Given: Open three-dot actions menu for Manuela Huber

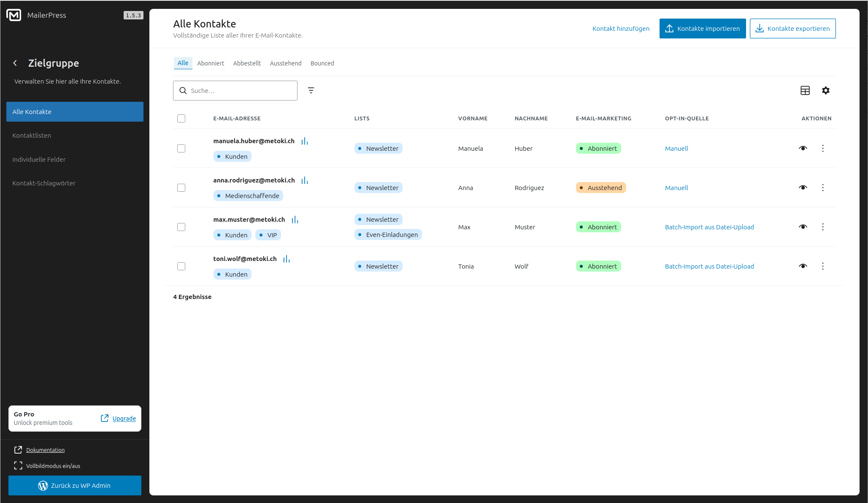Looking at the screenshot, I should (822, 148).
